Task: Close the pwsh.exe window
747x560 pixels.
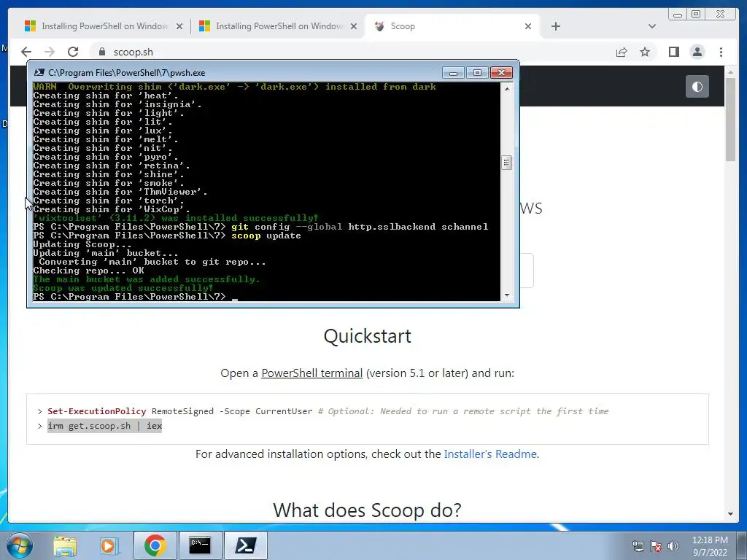Action: pyautogui.click(x=501, y=72)
